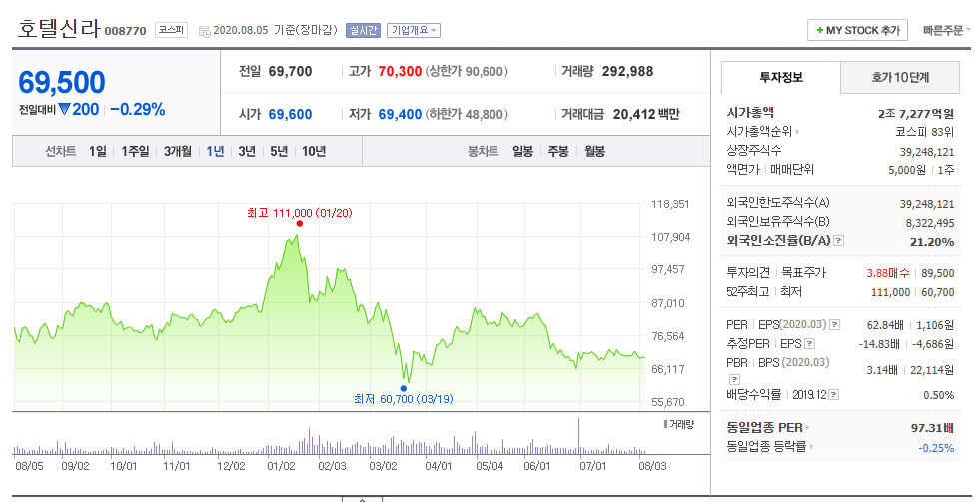The height and width of the screenshot is (502, 980).
Task: Click the 최저 60,700 (03/19) label
Action: (404, 399)
